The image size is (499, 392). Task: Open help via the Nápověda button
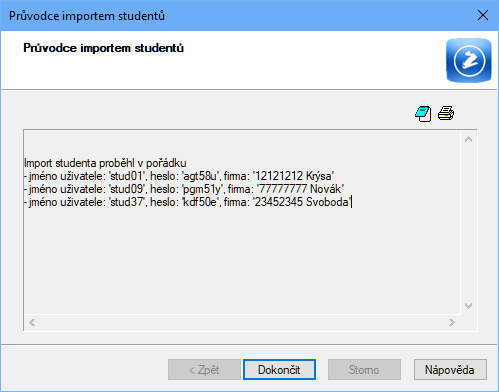click(450, 369)
